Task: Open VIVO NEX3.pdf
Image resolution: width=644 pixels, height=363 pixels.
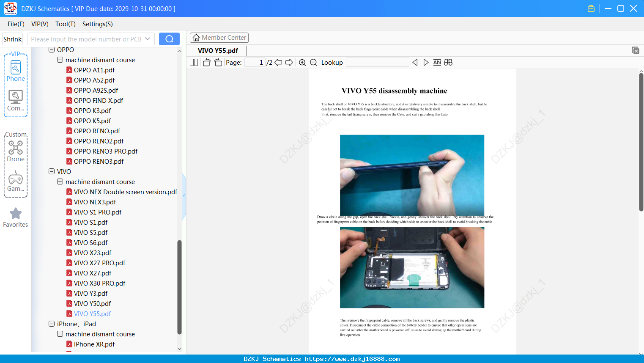Action: pos(95,202)
